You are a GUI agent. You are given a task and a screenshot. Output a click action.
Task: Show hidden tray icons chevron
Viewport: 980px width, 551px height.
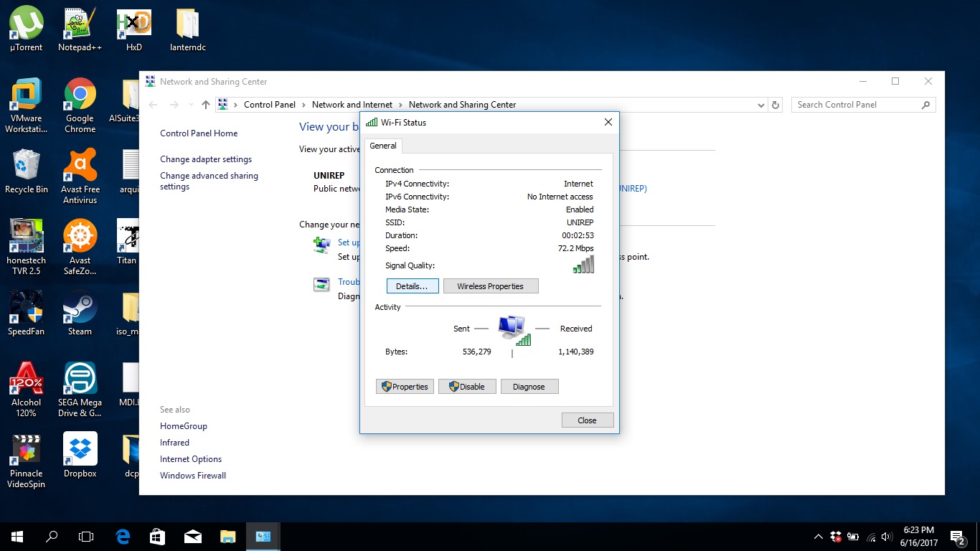coord(819,537)
